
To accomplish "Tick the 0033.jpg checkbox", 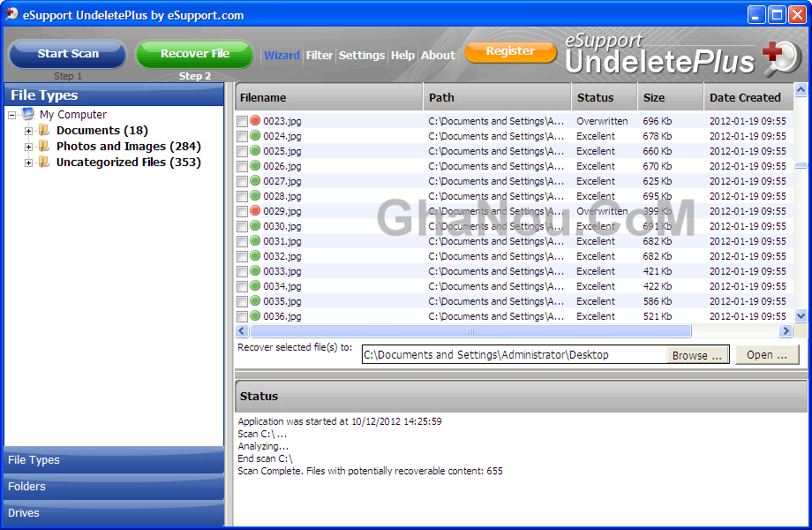I will 242,272.
